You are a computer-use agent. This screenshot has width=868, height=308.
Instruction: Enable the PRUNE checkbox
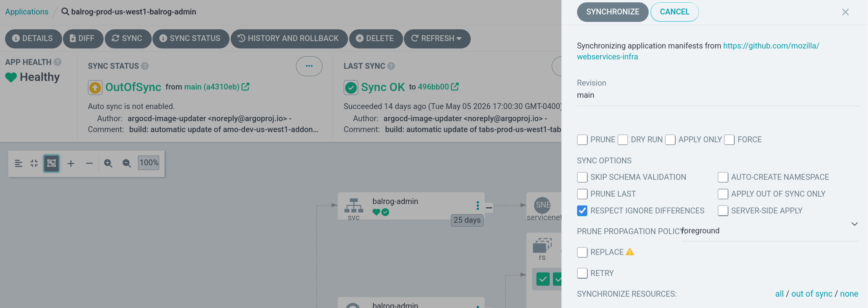[x=582, y=140]
